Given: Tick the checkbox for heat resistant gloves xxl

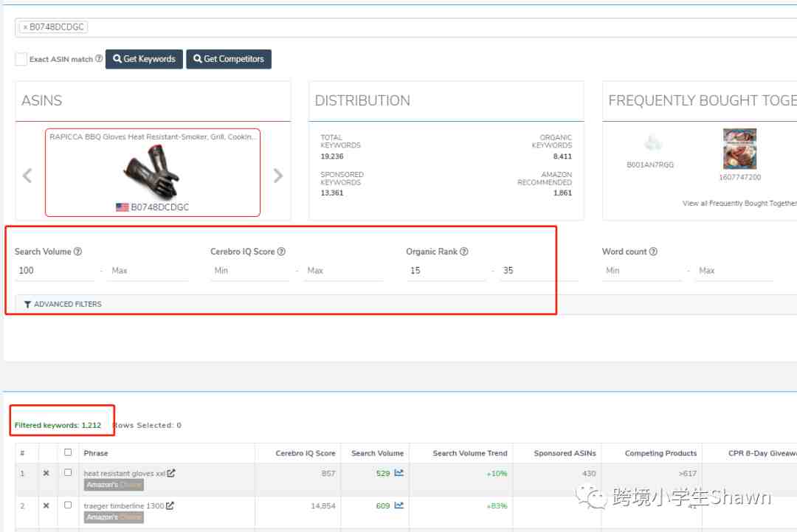Looking at the screenshot, I should 68,472.
